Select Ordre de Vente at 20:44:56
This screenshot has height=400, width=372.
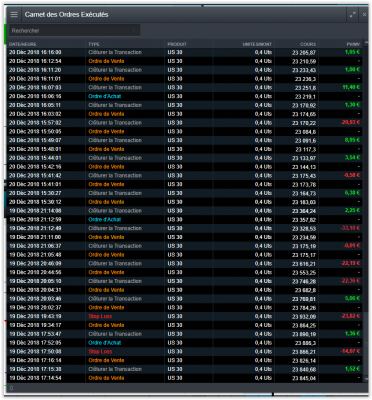pos(106,272)
